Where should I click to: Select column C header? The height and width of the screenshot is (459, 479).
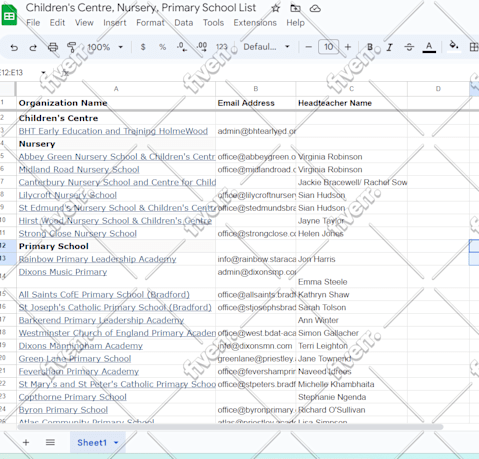tap(351, 89)
